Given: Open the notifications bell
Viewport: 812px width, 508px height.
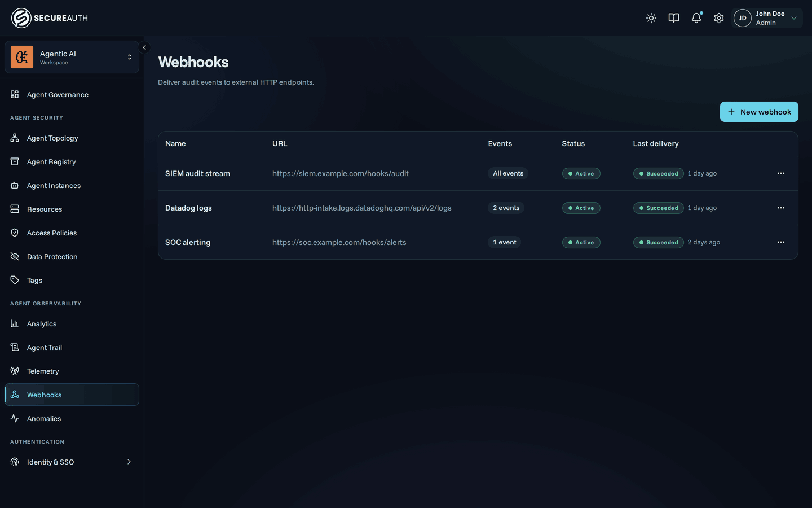Looking at the screenshot, I should coord(696,18).
